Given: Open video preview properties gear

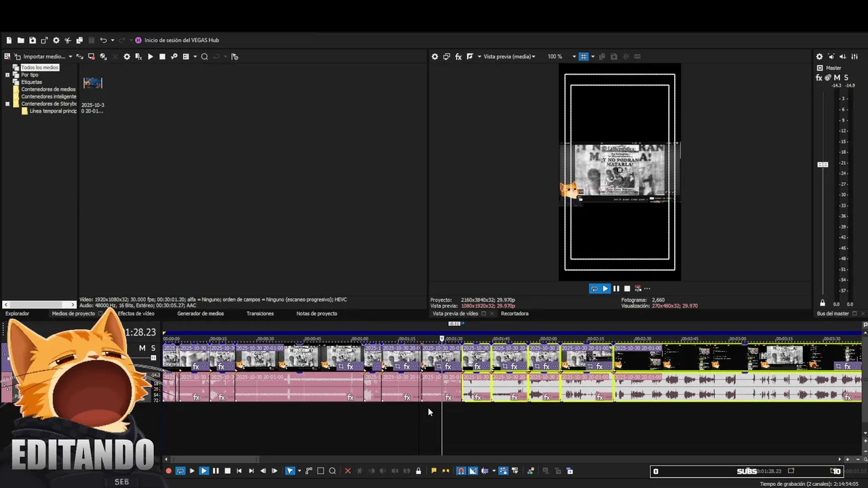Looking at the screenshot, I should [435, 57].
